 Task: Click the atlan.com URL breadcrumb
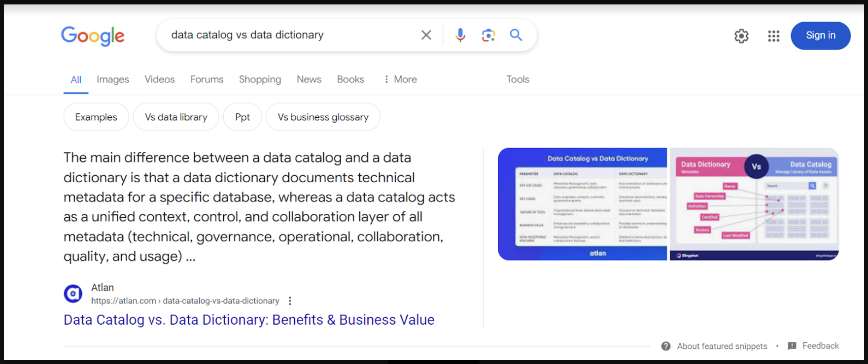coord(185,301)
